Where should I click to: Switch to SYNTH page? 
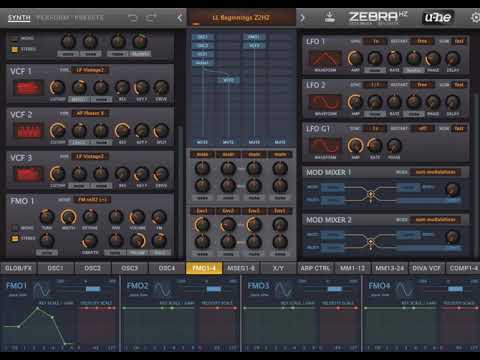pyautogui.click(x=19, y=18)
